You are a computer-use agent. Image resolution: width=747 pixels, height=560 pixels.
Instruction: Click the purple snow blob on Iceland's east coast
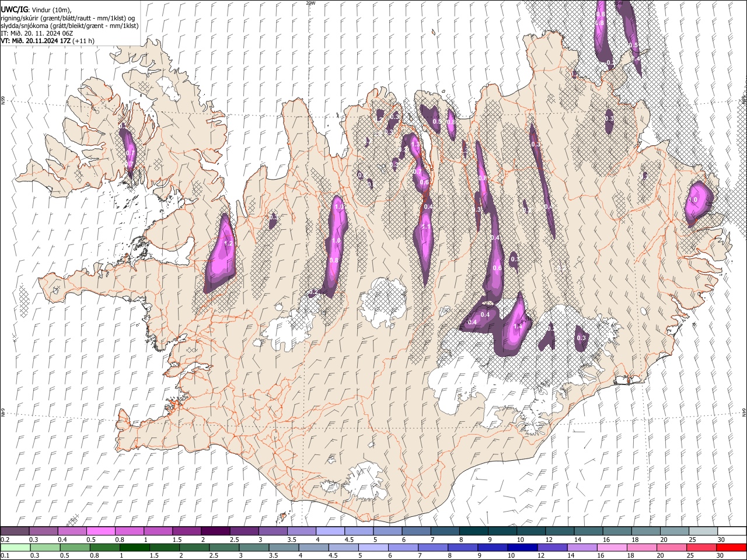point(699,203)
